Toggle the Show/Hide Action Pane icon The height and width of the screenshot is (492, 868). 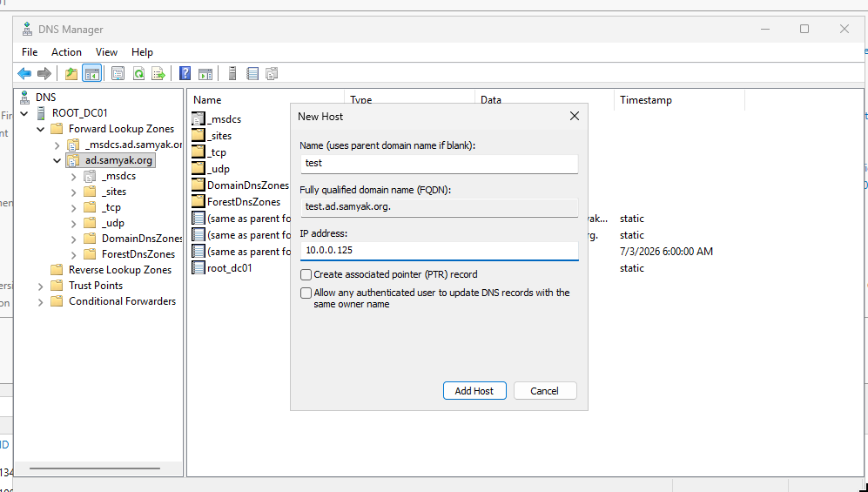coord(205,73)
